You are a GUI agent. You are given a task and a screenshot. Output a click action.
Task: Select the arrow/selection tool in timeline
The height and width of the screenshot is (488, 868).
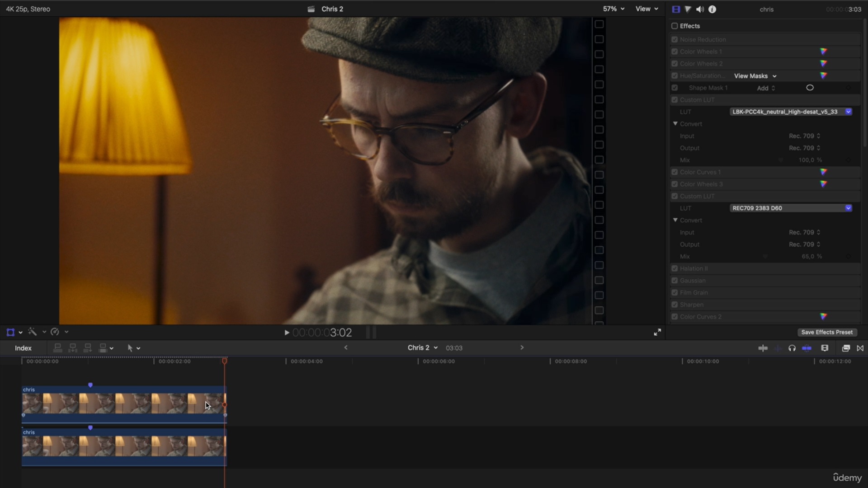(x=130, y=348)
